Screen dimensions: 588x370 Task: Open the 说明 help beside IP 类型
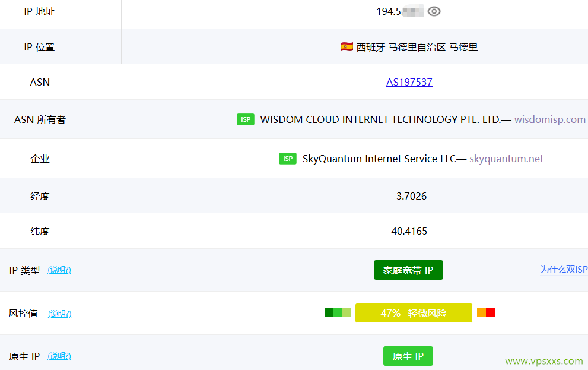click(x=59, y=270)
